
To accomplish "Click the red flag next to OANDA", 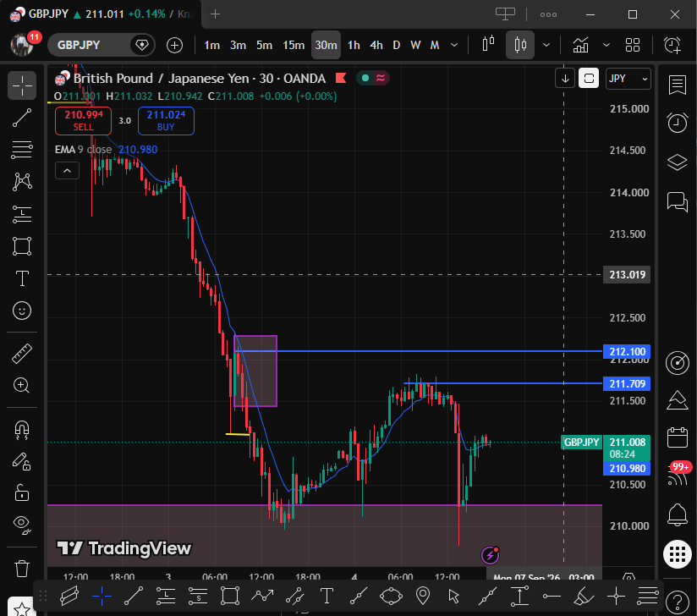I will click(341, 79).
